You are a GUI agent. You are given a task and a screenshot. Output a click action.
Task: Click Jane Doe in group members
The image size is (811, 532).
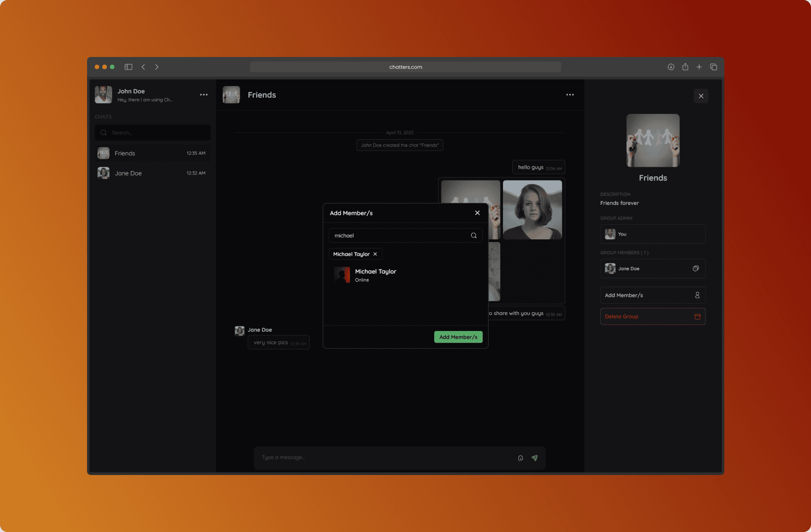click(x=653, y=269)
